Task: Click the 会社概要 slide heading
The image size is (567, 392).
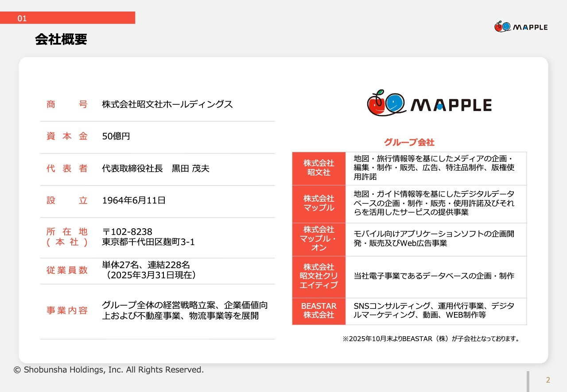Action: click(x=61, y=40)
